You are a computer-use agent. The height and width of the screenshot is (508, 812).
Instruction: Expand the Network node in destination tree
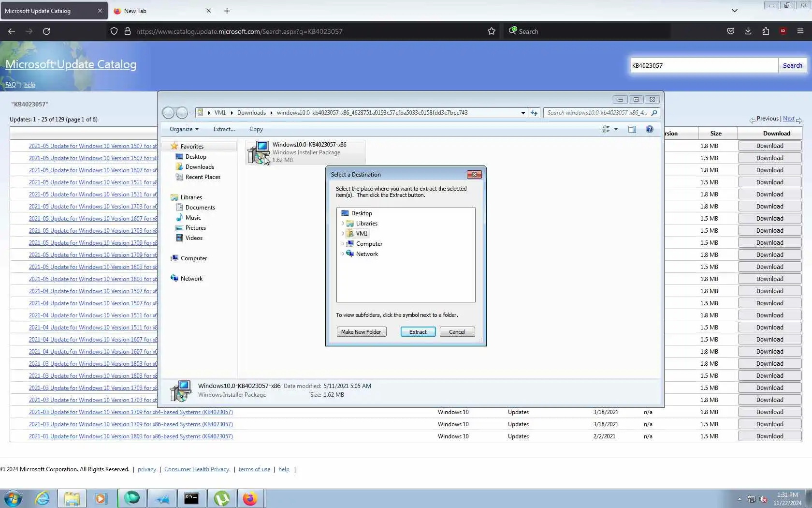(x=343, y=254)
